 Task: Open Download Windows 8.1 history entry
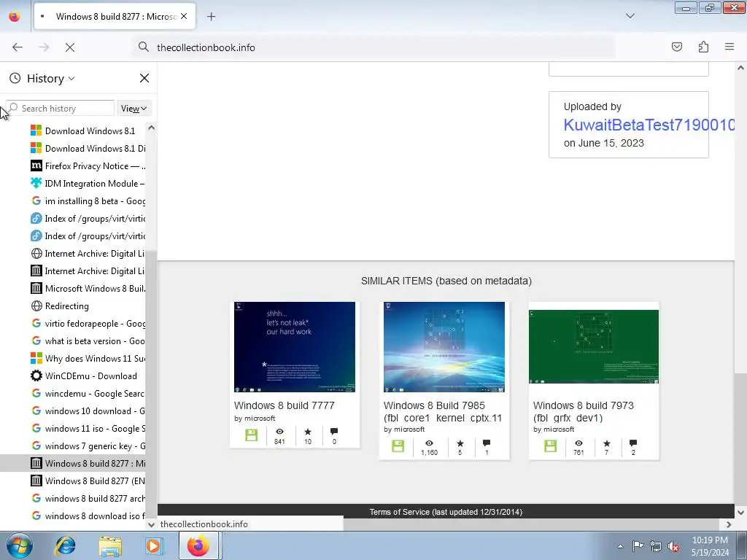[88, 131]
